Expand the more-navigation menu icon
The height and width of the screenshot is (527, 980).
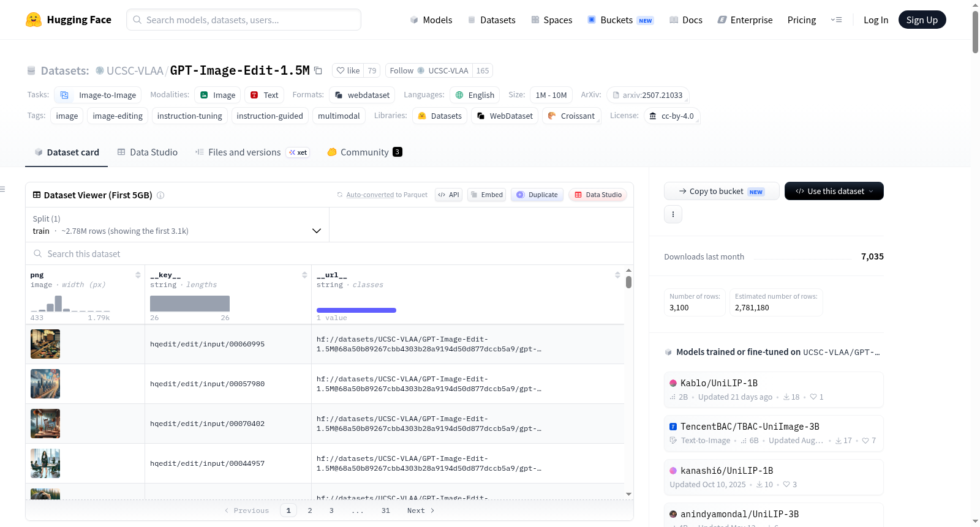[x=836, y=20]
